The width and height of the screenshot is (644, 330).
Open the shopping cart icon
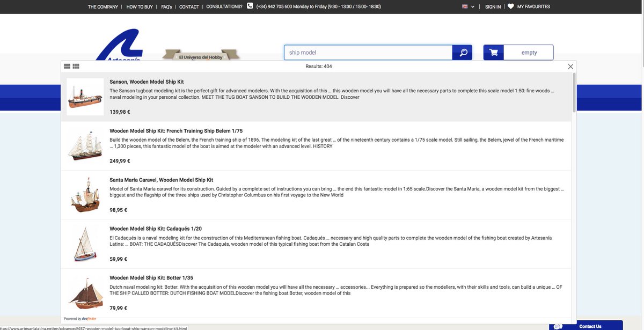pyautogui.click(x=494, y=53)
